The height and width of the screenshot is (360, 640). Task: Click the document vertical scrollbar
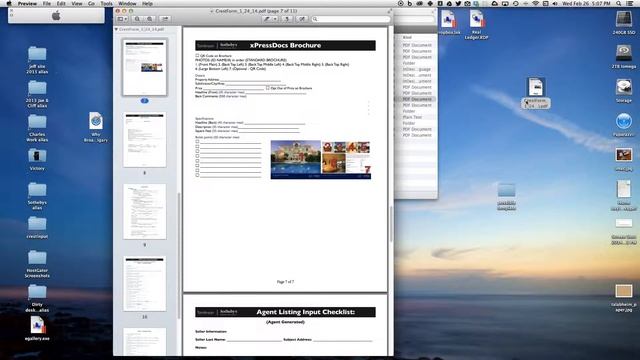[391, 224]
